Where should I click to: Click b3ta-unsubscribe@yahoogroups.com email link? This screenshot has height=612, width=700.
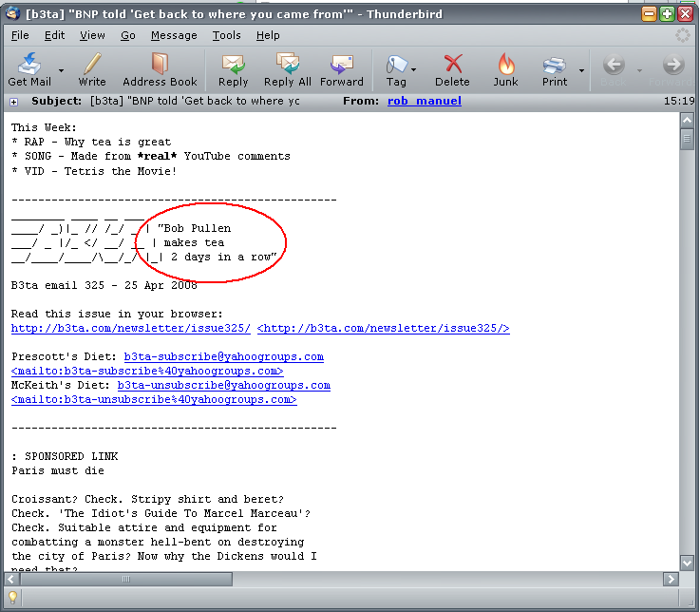coord(223,386)
